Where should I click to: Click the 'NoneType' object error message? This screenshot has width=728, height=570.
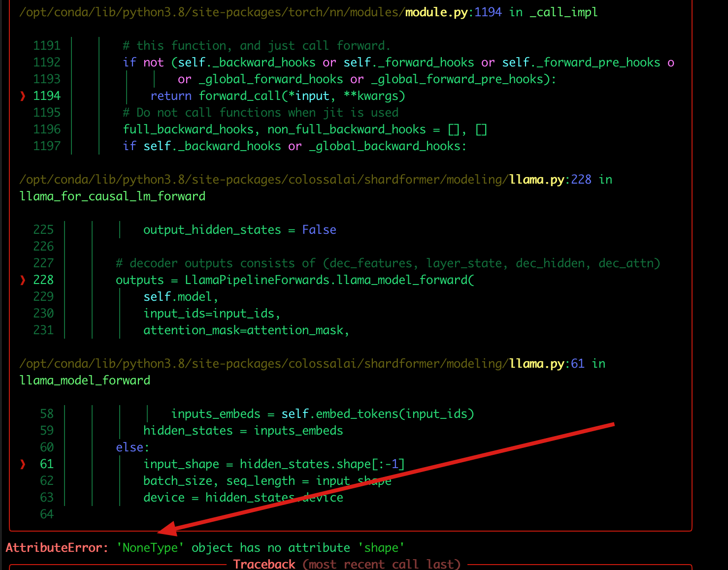tap(261, 547)
